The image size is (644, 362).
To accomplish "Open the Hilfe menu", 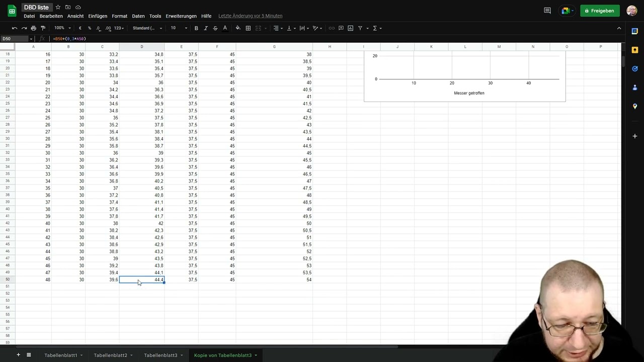I will pyautogui.click(x=206, y=16).
